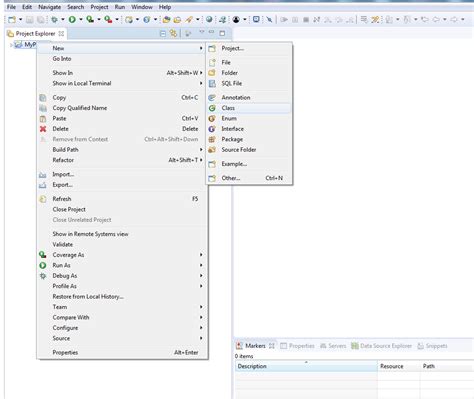Click the red X Delete icon
The width and height of the screenshot is (474, 399).
(x=43, y=129)
